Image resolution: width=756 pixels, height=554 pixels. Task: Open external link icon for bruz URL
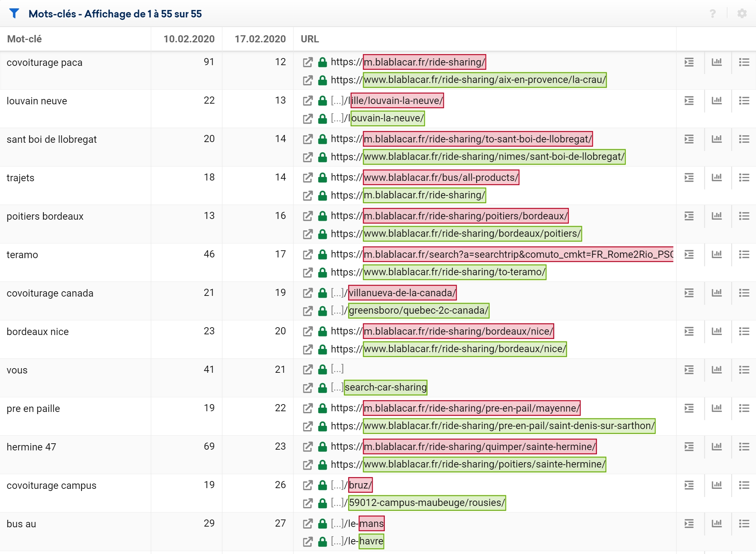(308, 485)
